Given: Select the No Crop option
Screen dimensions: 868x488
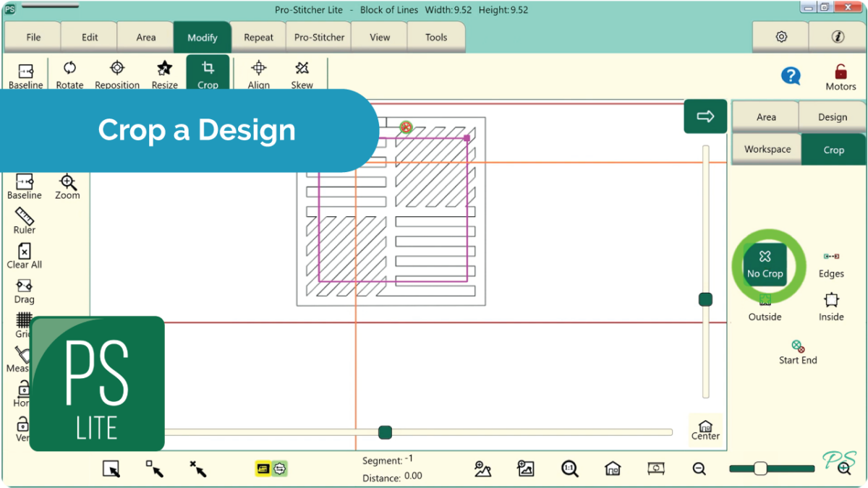Looking at the screenshot, I should point(765,264).
